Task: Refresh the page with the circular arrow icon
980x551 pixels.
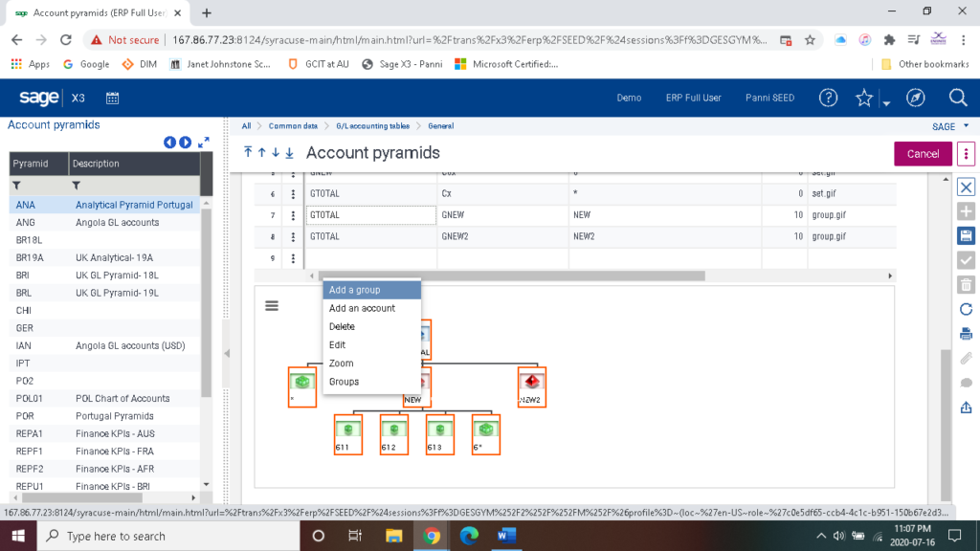Action: tap(967, 308)
